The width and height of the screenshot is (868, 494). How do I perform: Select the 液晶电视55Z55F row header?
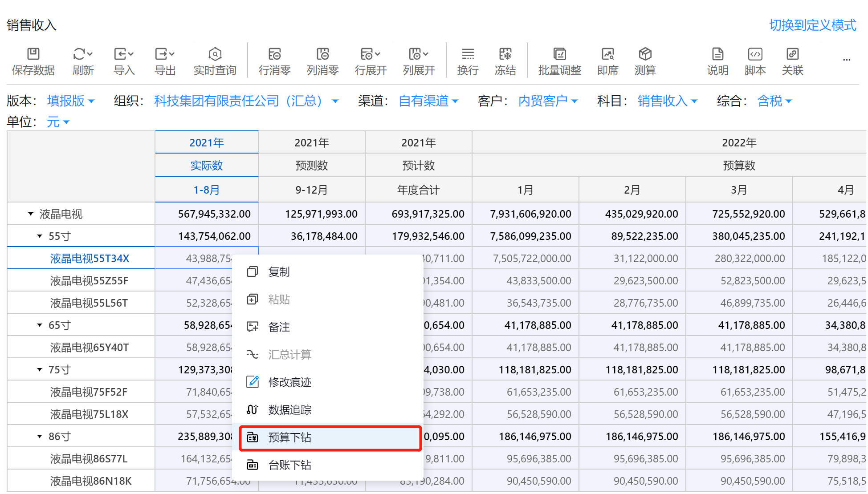click(89, 281)
